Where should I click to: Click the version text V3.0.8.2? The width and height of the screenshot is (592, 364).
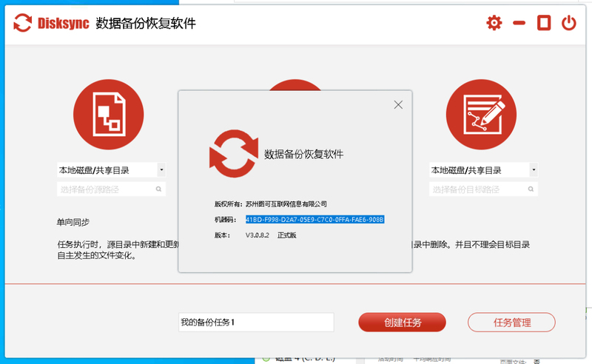click(258, 235)
